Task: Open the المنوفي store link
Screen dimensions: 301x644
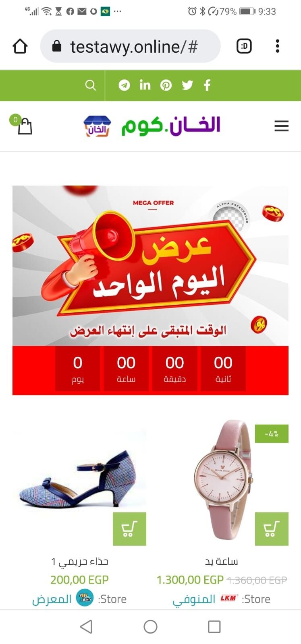Action: 194,599
